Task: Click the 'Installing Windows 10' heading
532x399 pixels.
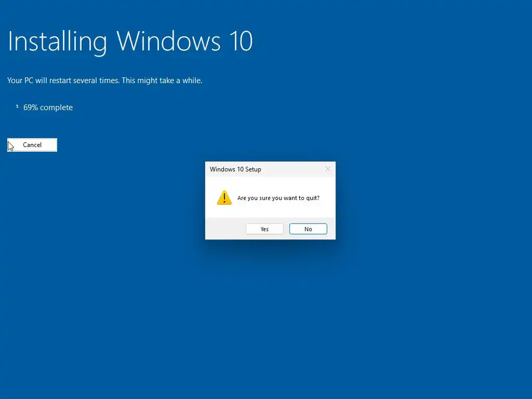Action: coord(130,42)
